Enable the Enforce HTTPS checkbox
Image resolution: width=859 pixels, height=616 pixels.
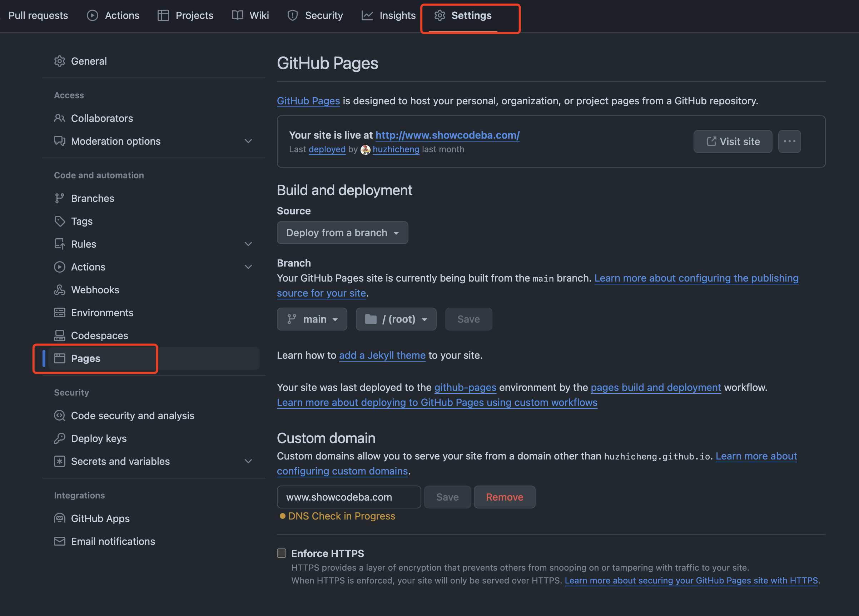click(282, 553)
